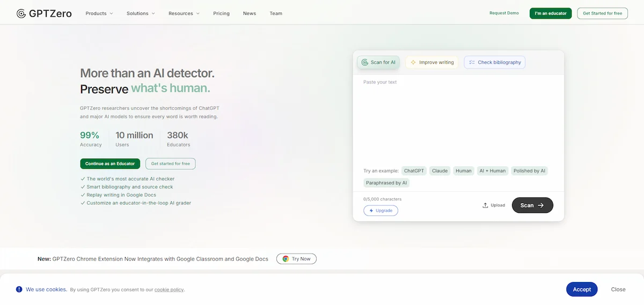Click I'm an educator button
Viewport: 644px width, 305px height.
point(551,13)
